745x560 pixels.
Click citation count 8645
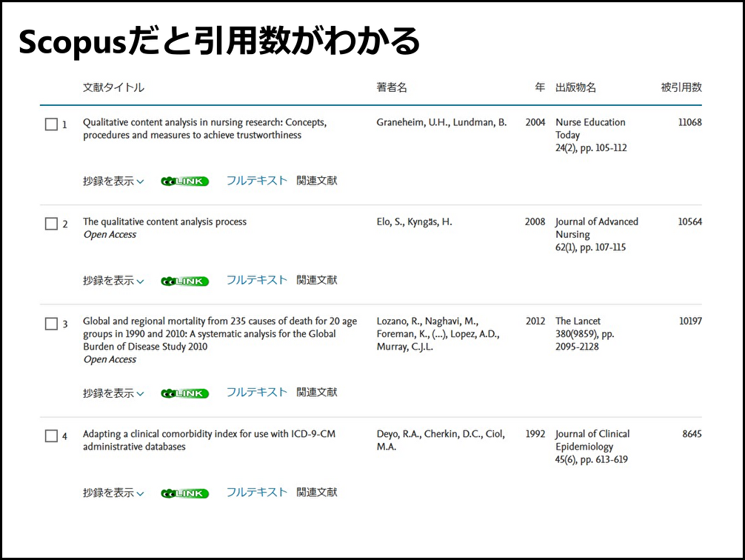tap(692, 433)
